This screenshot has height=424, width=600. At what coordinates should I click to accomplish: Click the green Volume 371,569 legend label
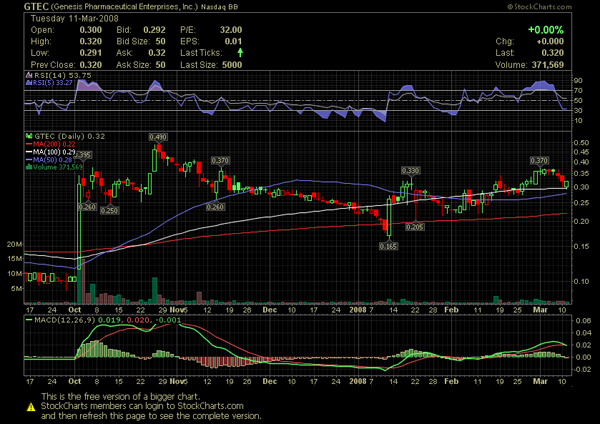coord(57,167)
